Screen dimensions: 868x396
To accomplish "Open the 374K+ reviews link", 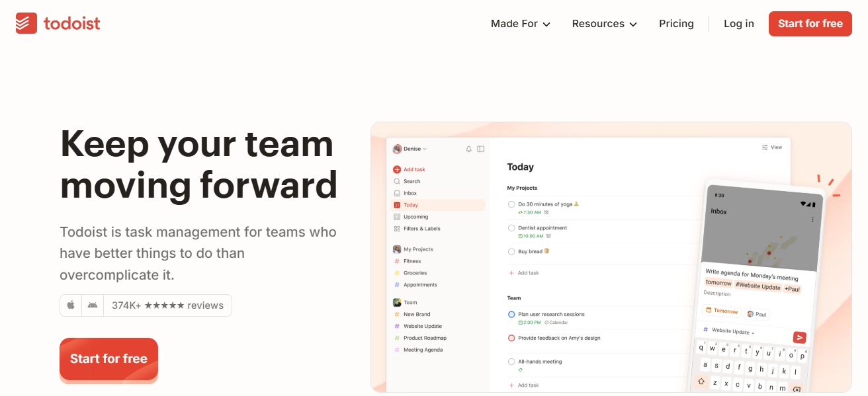I will point(167,305).
